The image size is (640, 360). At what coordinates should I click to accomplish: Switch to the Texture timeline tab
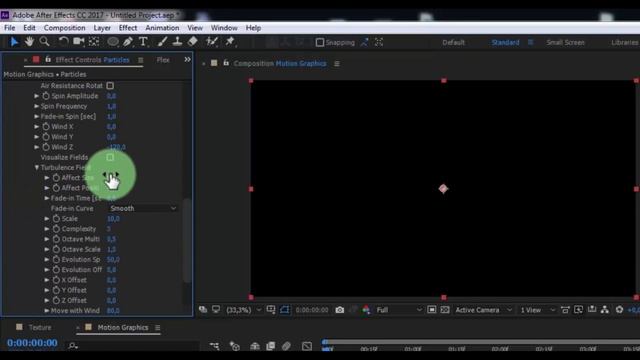pos(40,327)
